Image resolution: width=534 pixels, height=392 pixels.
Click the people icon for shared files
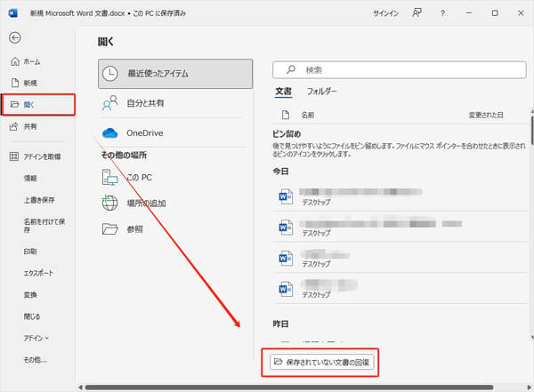tap(110, 103)
